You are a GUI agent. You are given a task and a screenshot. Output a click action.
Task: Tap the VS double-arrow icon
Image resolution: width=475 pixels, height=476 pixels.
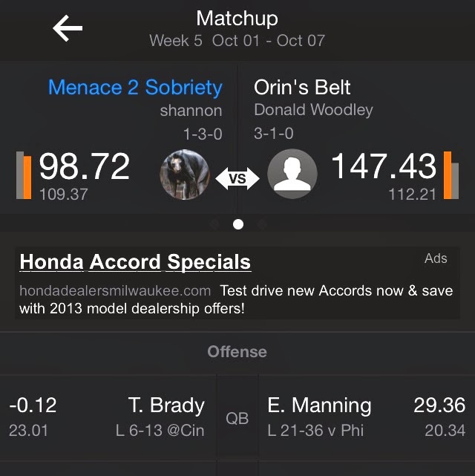pyautogui.click(x=237, y=178)
